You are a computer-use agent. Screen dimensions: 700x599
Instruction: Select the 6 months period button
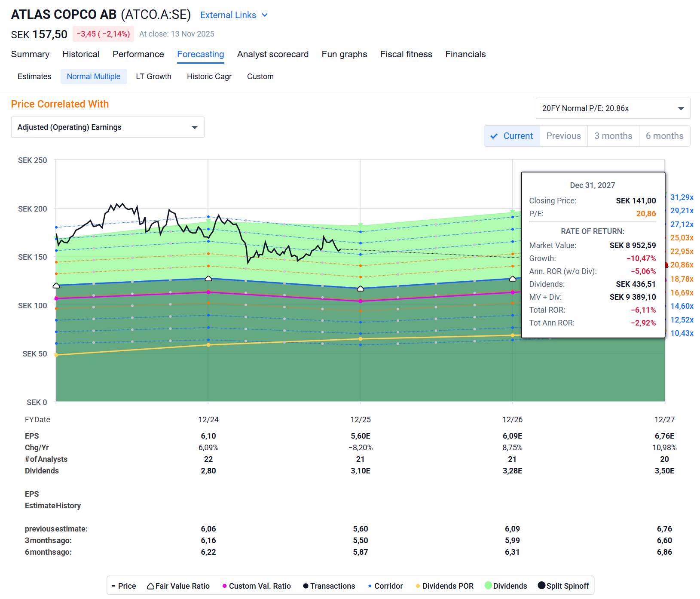click(x=664, y=136)
